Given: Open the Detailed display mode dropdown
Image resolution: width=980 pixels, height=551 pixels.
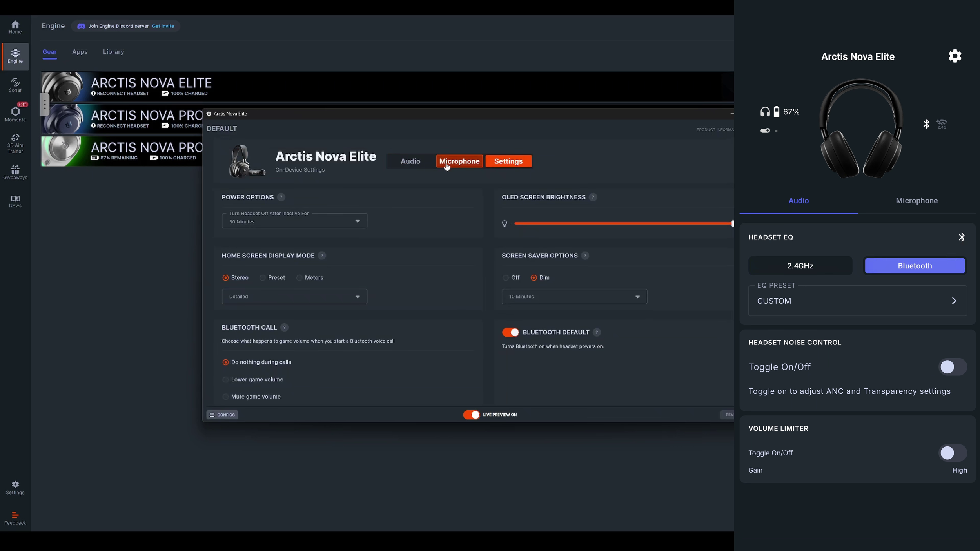Looking at the screenshot, I should (294, 297).
